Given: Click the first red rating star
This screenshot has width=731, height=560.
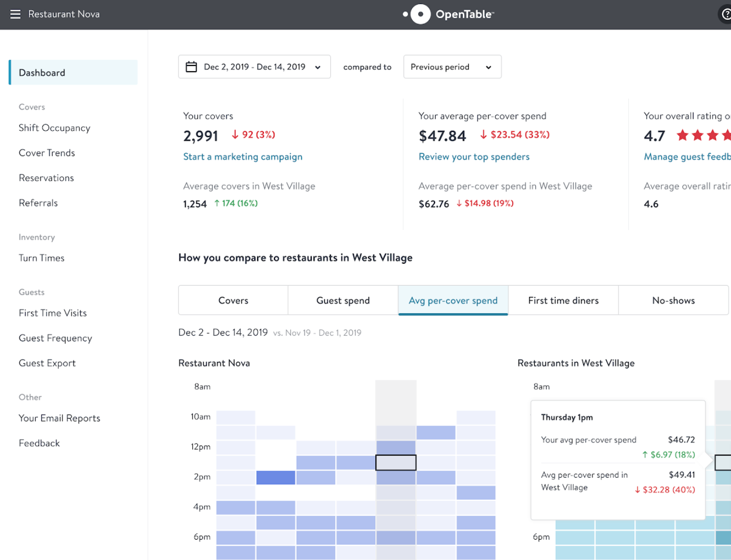Looking at the screenshot, I should (x=682, y=135).
